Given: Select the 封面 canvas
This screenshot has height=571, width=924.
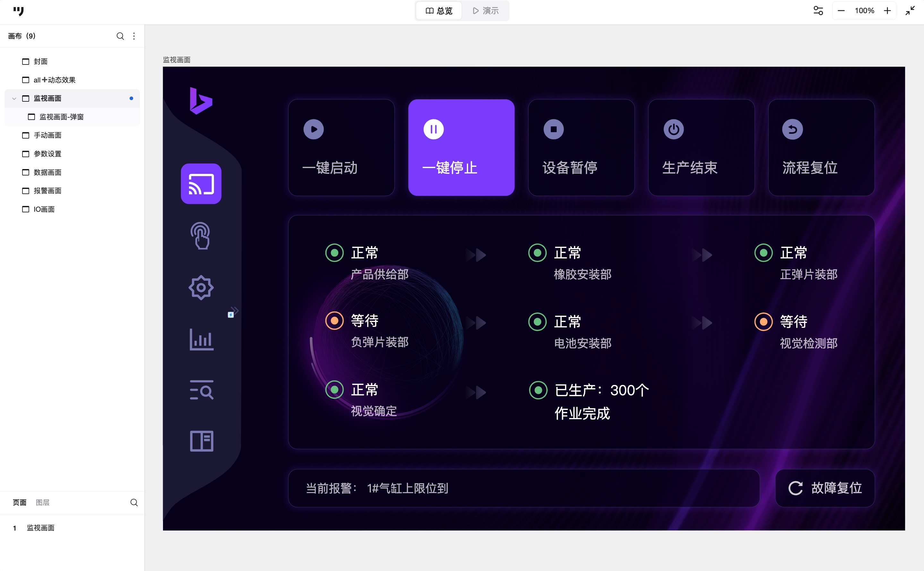Looking at the screenshot, I should pyautogui.click(x=72, y=61).
